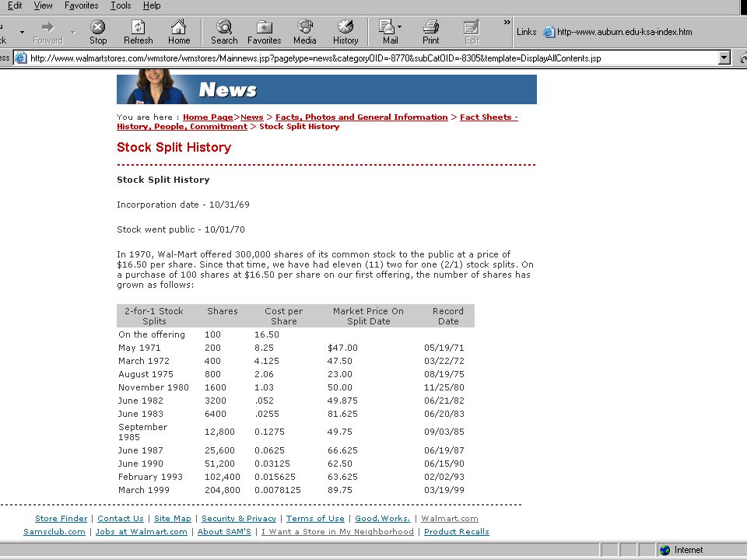747x560 pixels.
Task: Open the Edit menu
Action: coord(15,5)
